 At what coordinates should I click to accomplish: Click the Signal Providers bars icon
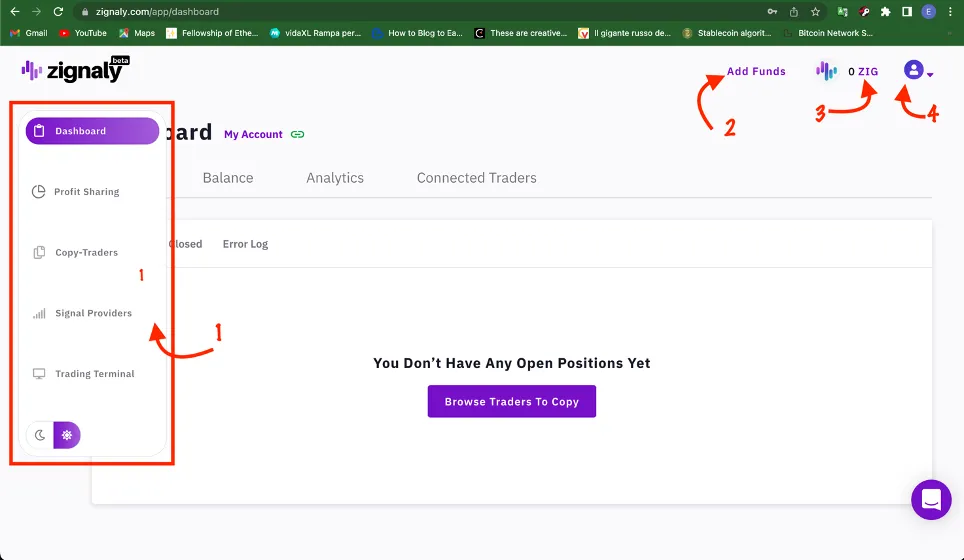[39, 314]
